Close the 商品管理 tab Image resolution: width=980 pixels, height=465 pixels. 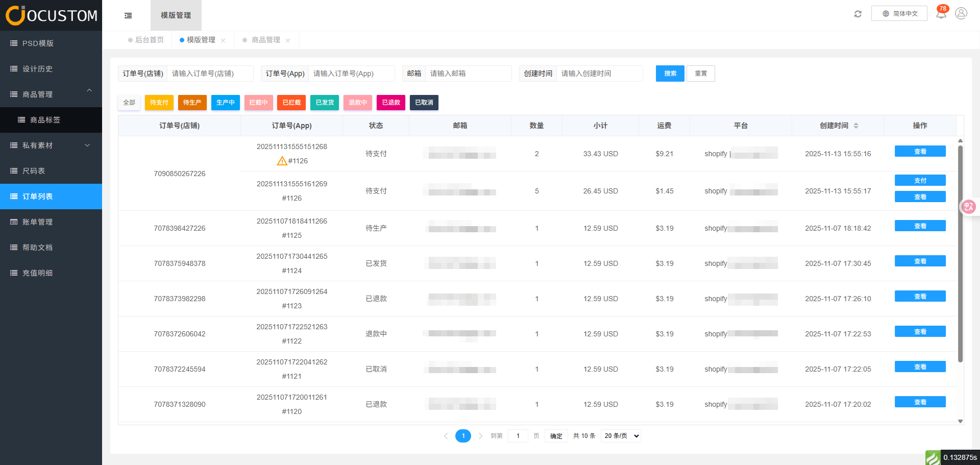coord(288,40)
